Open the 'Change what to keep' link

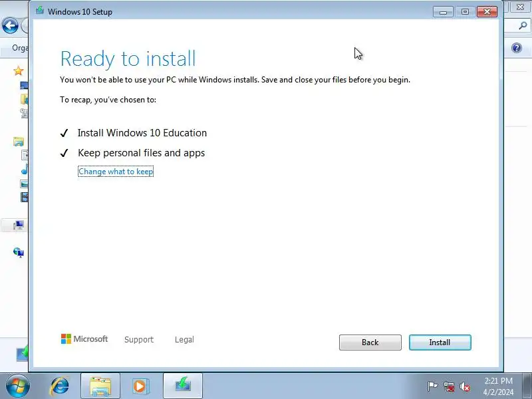coord(116,172)
